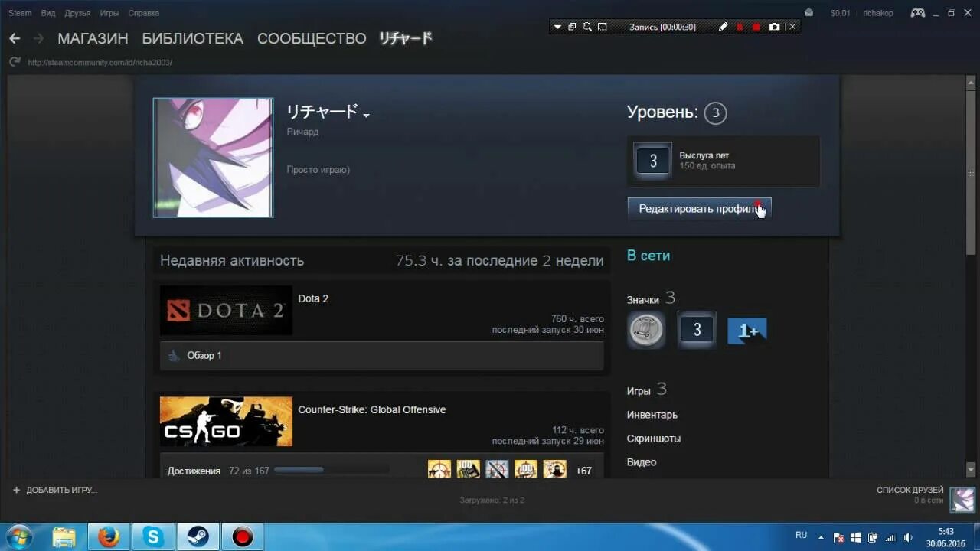Open Firefox from the taskbar
Viewport: 980px width, 551px height.
click(109, 536)
